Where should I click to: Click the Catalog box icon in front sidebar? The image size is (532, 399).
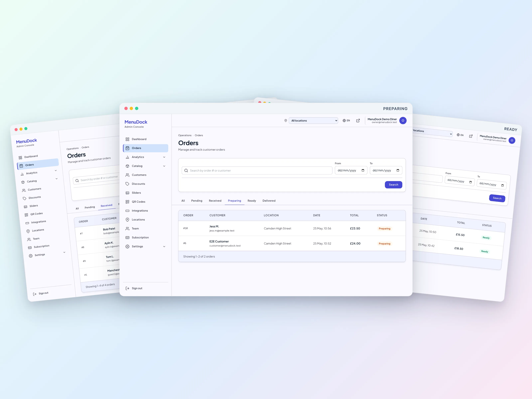pyautogui.click(x=128, y=166)
